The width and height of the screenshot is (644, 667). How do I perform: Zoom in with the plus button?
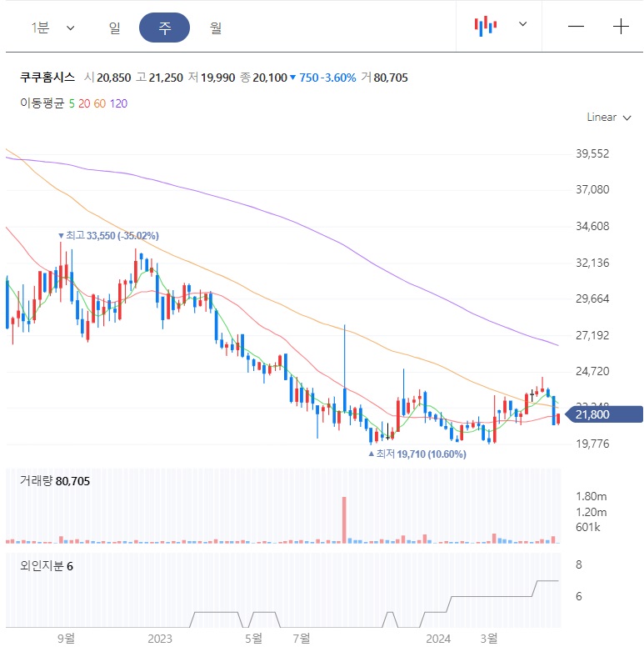click(x=621, y=27)
